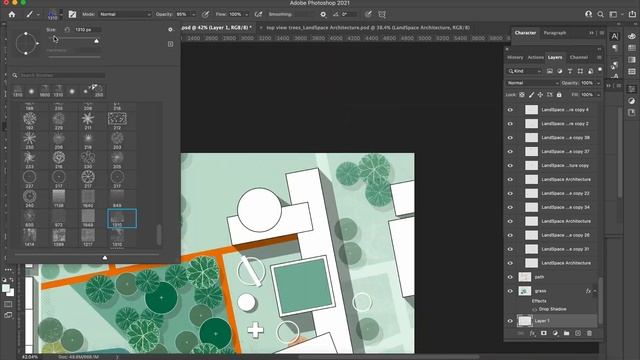640x360 pixels.
Task: Lock layer position icon
Action: (x=540, y=95)
